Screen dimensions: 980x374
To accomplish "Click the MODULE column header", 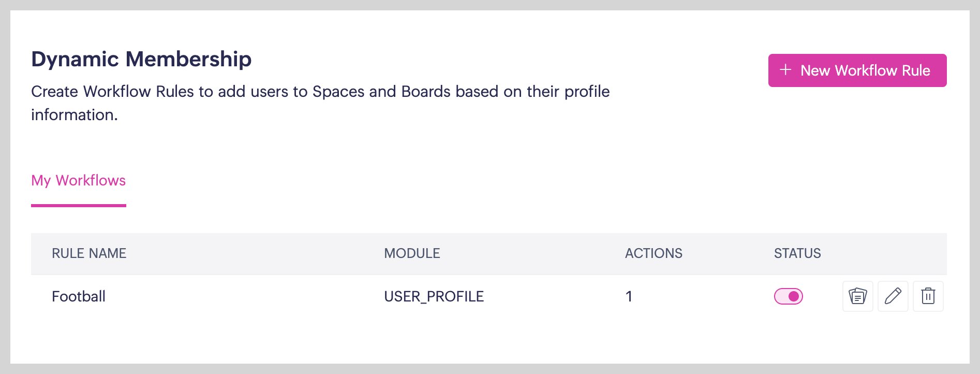I will [x=412, y=253].
